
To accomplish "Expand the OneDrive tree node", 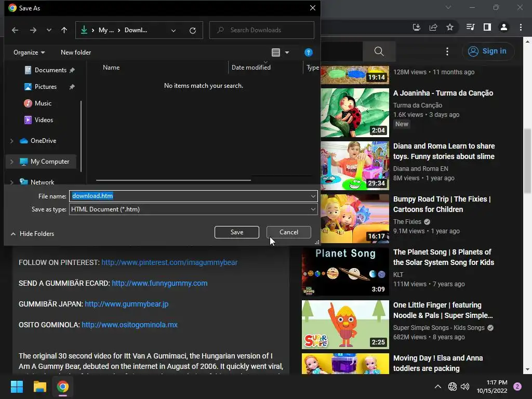I will pos(12,141).
